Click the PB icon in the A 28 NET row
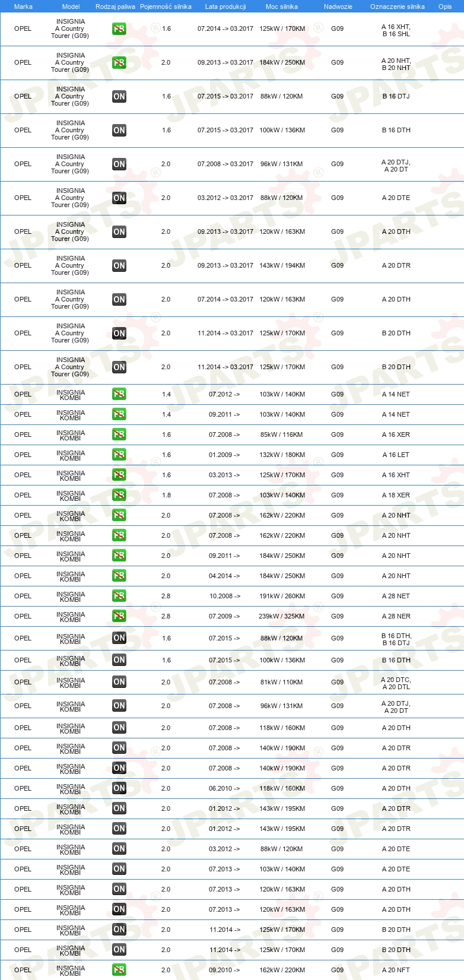 pyautogui.click(x=119, y=596)
